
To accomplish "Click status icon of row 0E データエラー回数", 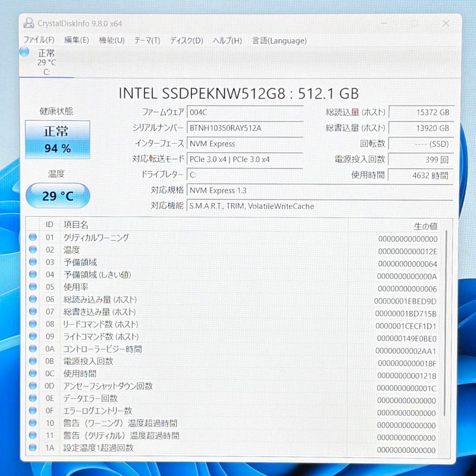I will (x=33, y=398).
